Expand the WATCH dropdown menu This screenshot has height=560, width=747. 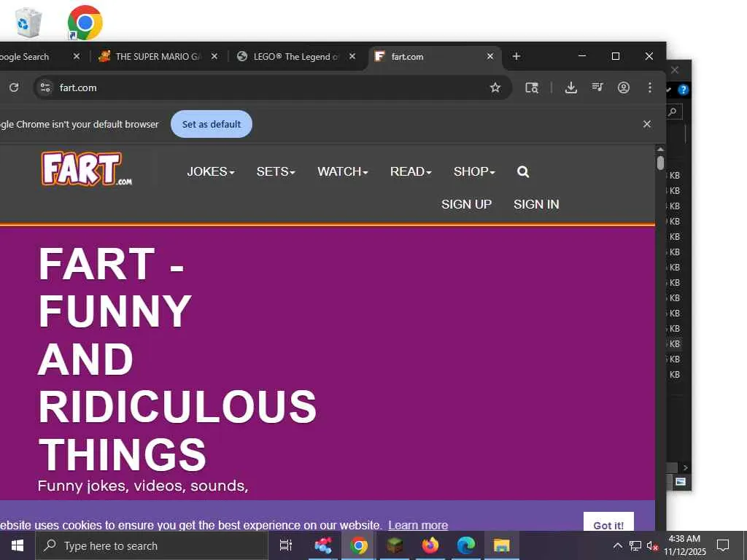click(343, 171)
